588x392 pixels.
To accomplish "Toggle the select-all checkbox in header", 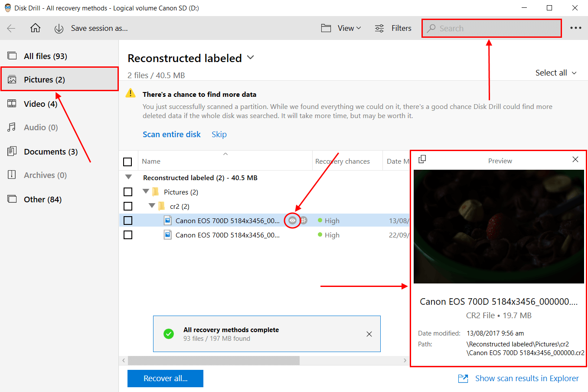I will point(128,161).
